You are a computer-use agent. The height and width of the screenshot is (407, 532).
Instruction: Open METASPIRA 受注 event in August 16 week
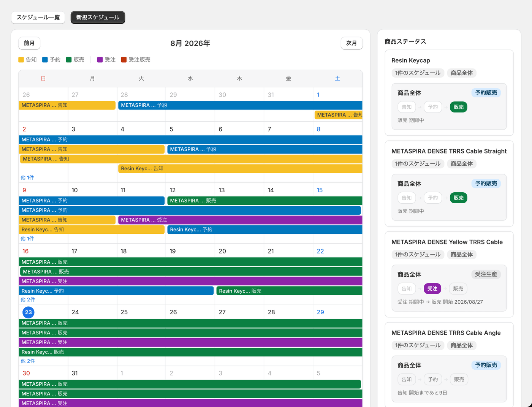point(190,282)
